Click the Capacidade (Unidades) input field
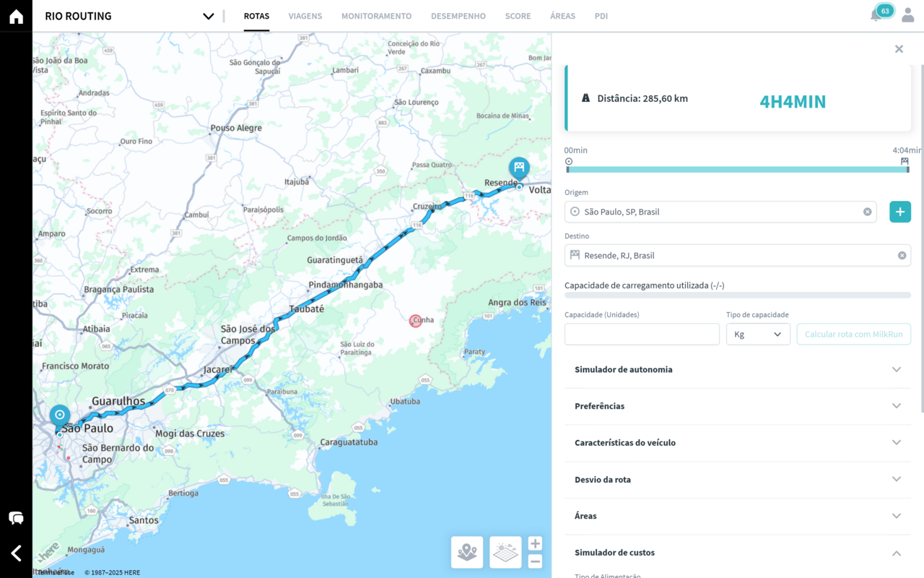 (642, 334)
